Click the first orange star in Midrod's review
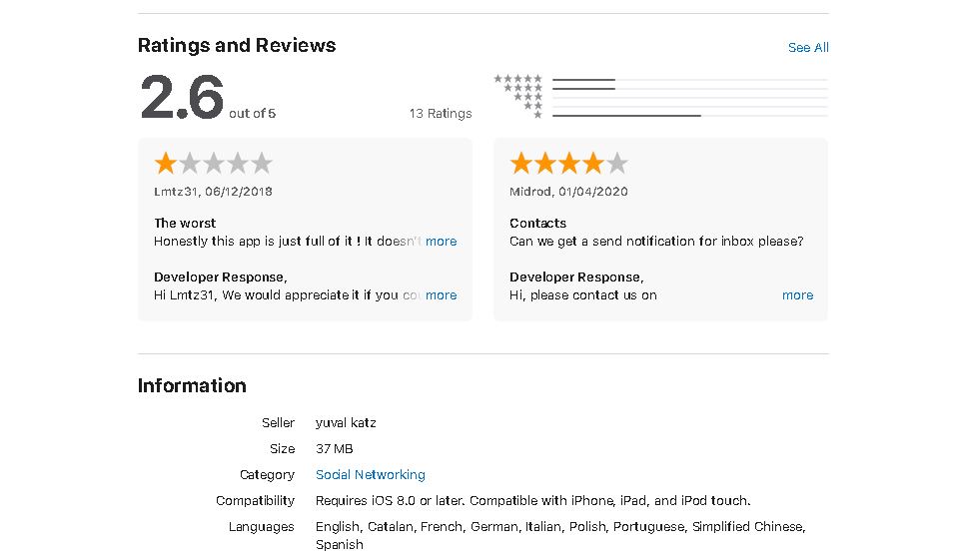The width and height of the screenshot is (959, 560). click(520, 163)
